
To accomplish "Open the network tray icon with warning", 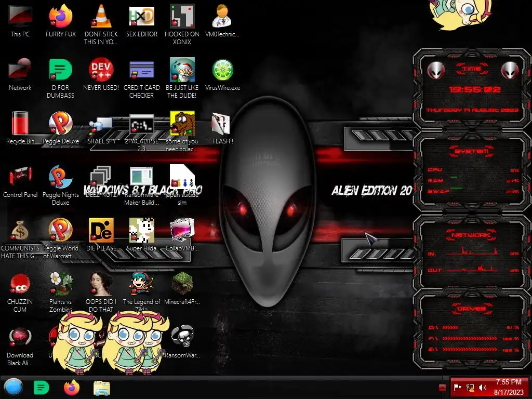I will [470, 388].
